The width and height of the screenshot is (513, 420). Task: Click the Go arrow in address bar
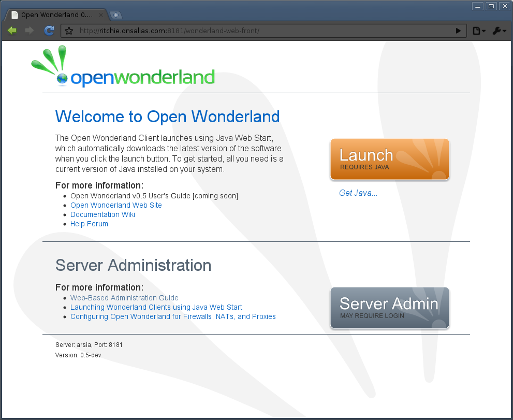458,31
